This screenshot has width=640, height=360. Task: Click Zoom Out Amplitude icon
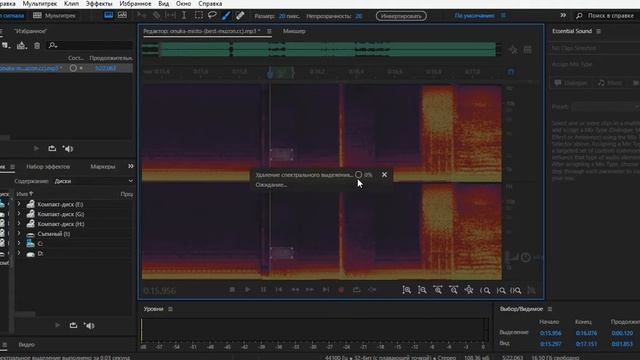(422, 290)
